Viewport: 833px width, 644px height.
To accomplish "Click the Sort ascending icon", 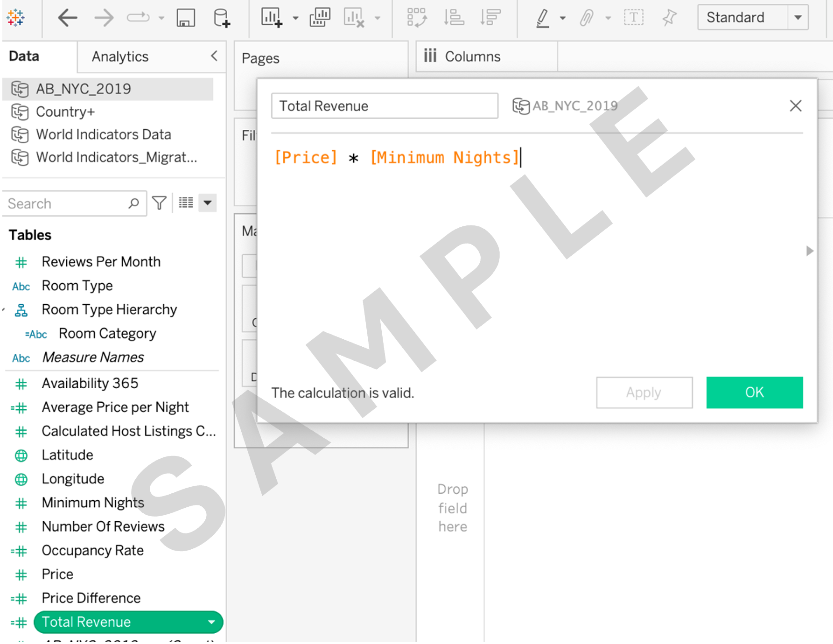I will (x=453, y=18).
